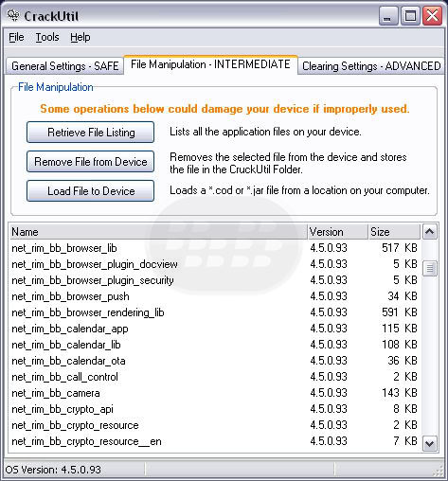Click the File Manipulation group label
This screenshot has height=481, width=448.
click(56, 87)
